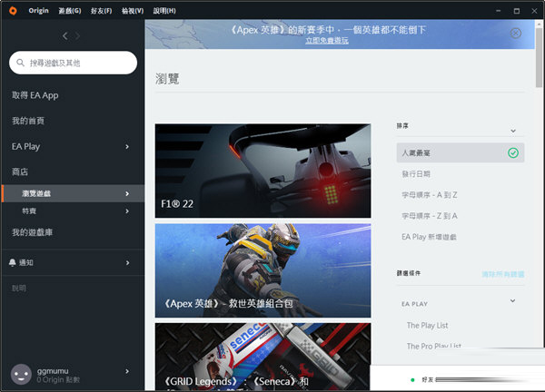Click the notification bell icon
The height and width of the screenshot is (392, 545).
coord(13,262)
